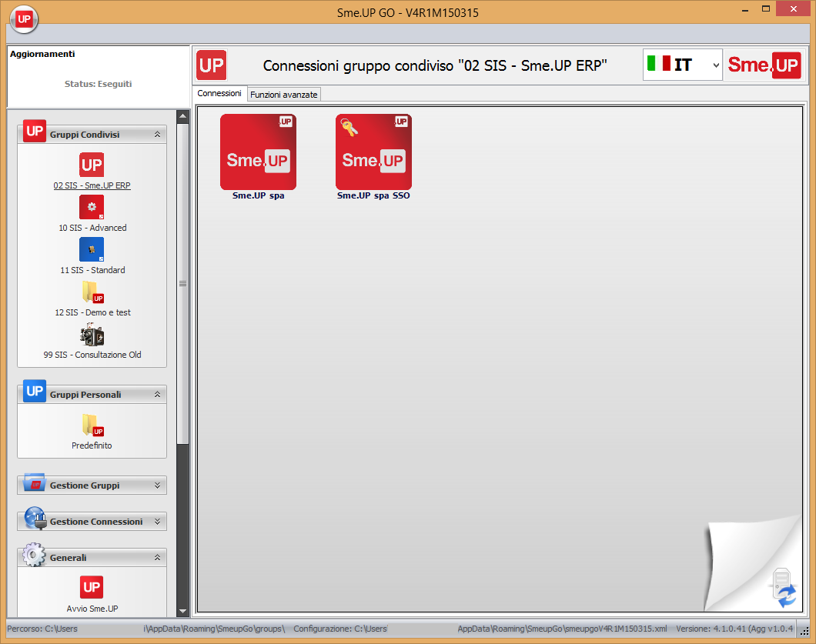Click the Gruppi Condivisi red UP header icon

[x=35, y=131]
